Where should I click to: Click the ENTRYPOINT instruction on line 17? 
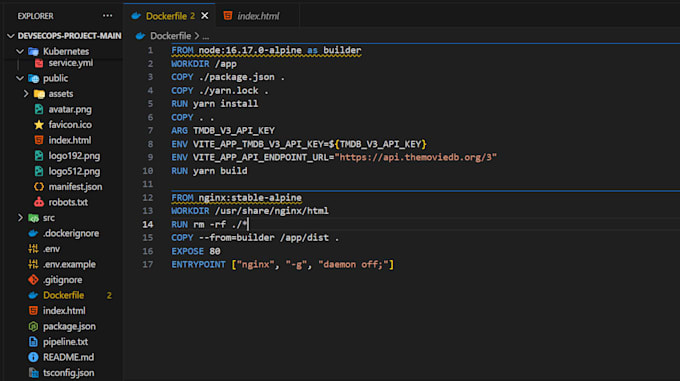pos(282,264)
